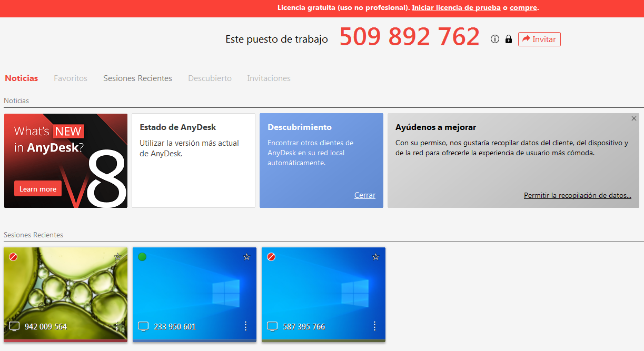Click the red offline status icon on session 587 395 766
The height and width of the screenshot is (351, 644).
pyautogui.click(x=271, y=257)
